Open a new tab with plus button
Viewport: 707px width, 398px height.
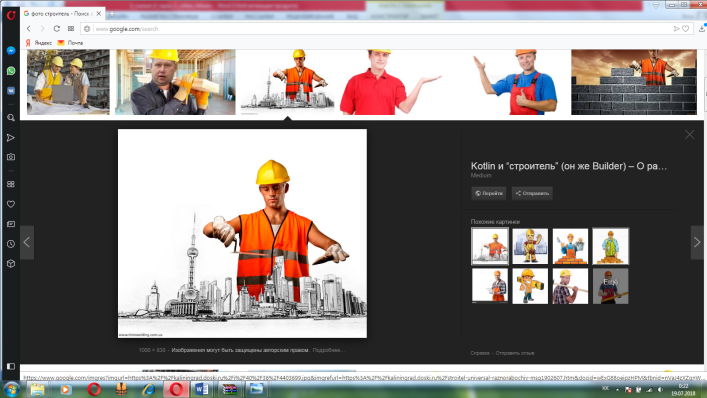(112, 14)
